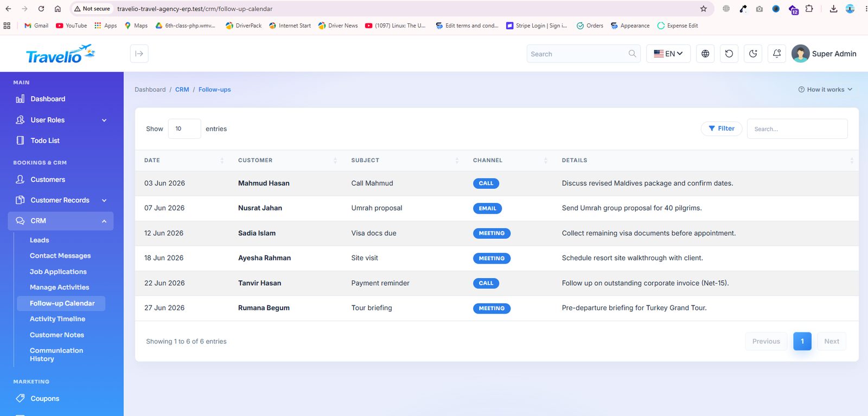Click customer name Ayesha Rahman
This screenshot has height=416, width=868.
coord(264,258)
